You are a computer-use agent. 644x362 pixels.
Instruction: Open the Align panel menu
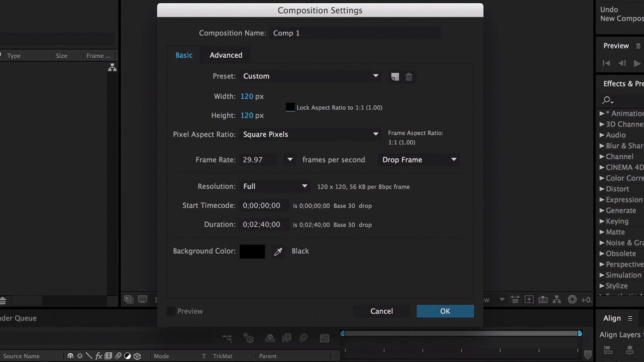point(631,318)
